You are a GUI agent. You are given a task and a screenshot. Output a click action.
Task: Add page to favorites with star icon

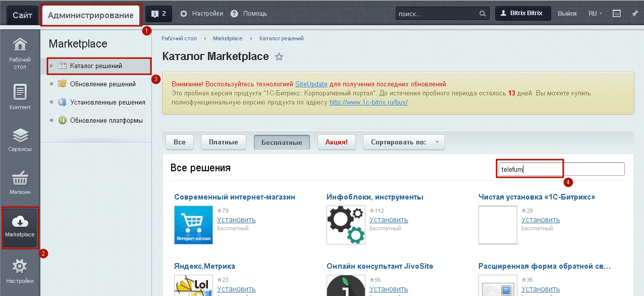click(x=279, y=57)
